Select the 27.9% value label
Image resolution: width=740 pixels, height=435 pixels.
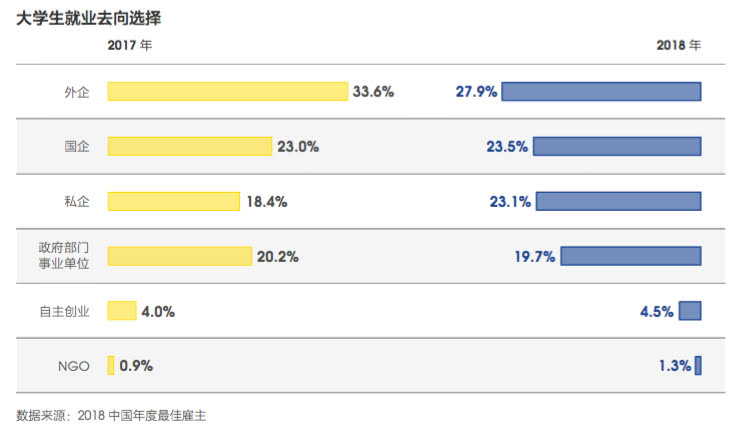tap(476, 92)
